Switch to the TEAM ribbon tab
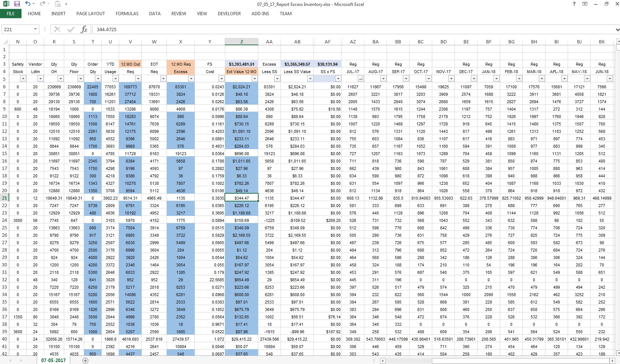The height and width of the screenshot is (364, 620). click(286, 14)
